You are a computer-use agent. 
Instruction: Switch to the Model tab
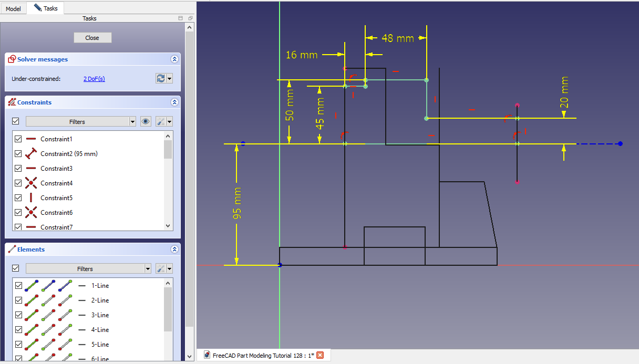[13, 8]
